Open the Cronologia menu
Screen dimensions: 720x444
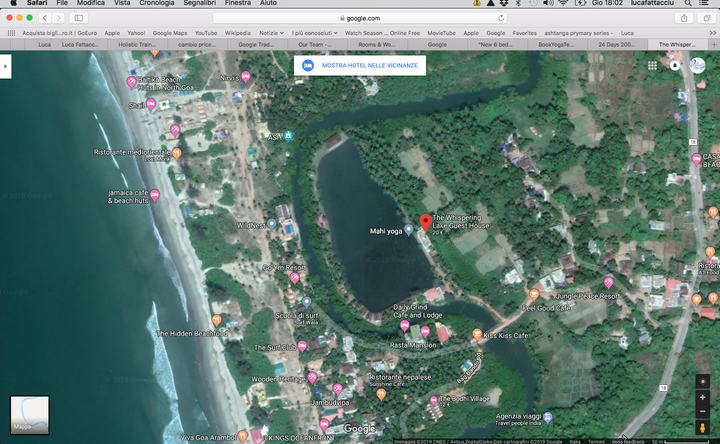click(x=157, y=3)
